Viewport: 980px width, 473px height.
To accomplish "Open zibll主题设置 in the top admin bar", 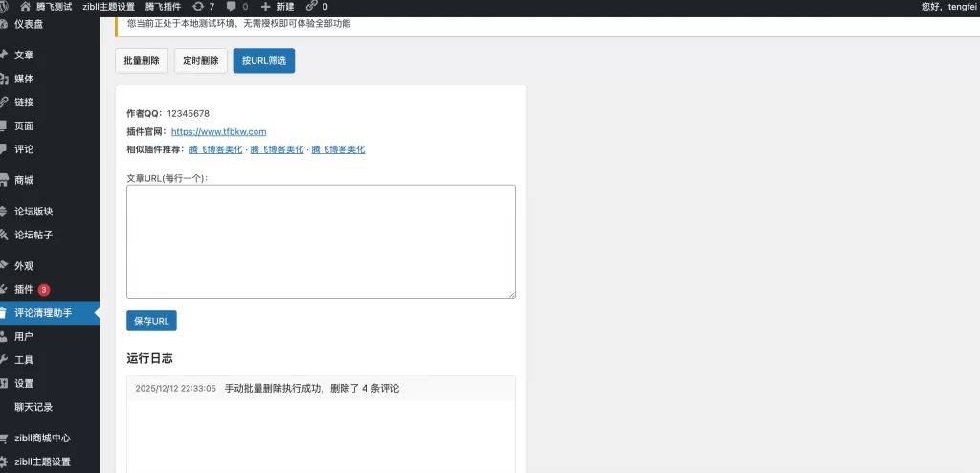I will click(x=108, y=7).
